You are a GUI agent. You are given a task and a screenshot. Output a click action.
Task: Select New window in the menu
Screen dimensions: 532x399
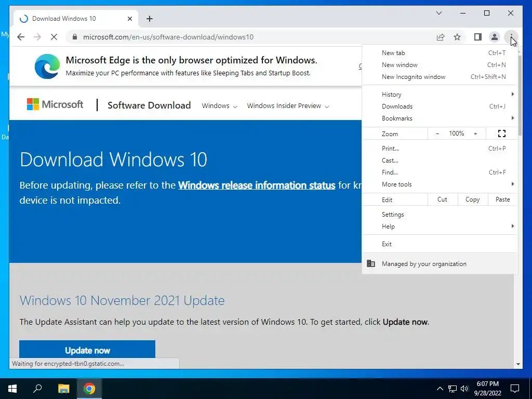tap(440, 65)
